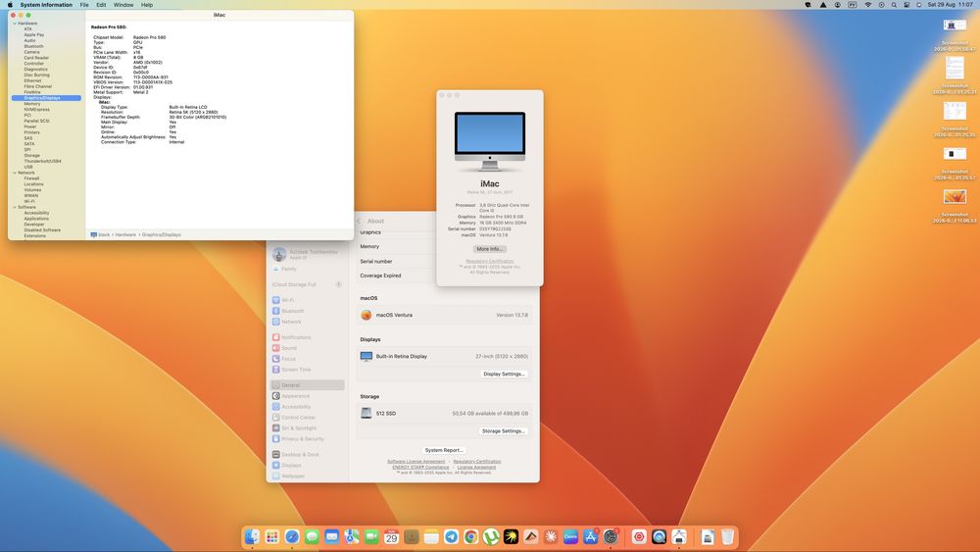Select the Ventura wallpaper Screenshot thumbnail

[955, 197]
